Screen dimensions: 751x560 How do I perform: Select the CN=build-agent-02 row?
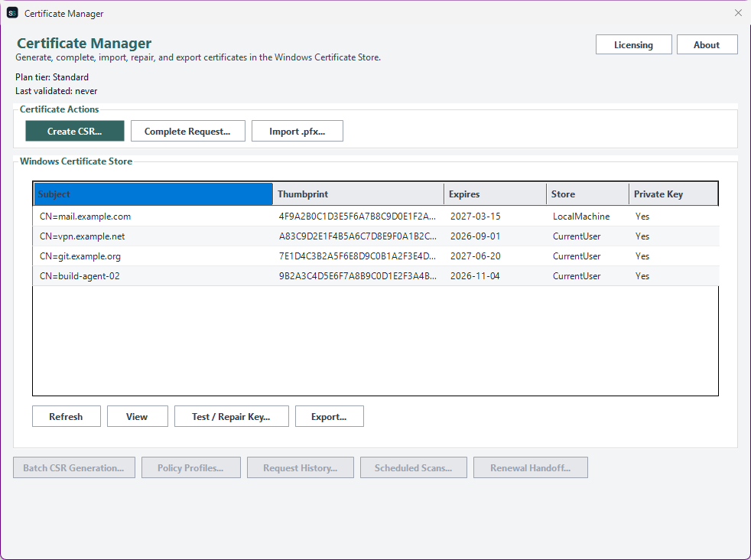[376, 276]
